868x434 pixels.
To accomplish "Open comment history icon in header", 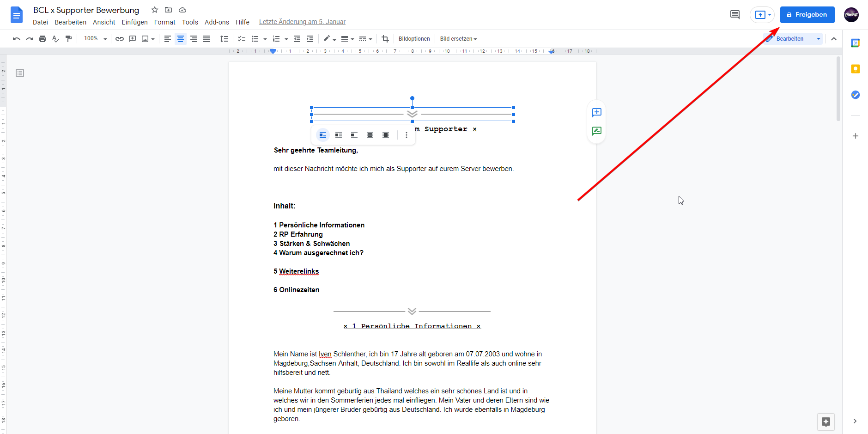I will pyautogui.click(x=734, y=15).
